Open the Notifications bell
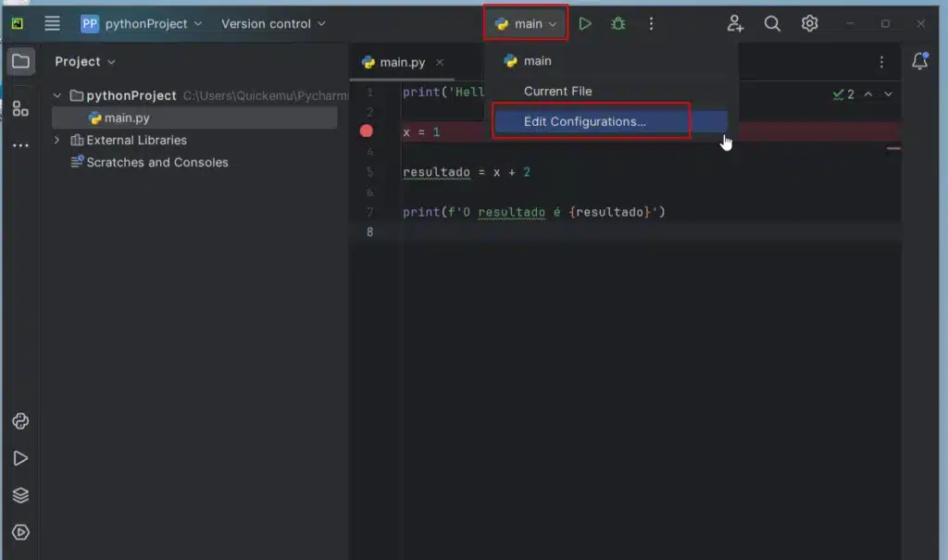Viewport: 948px width, 560px height. [920, 61]
